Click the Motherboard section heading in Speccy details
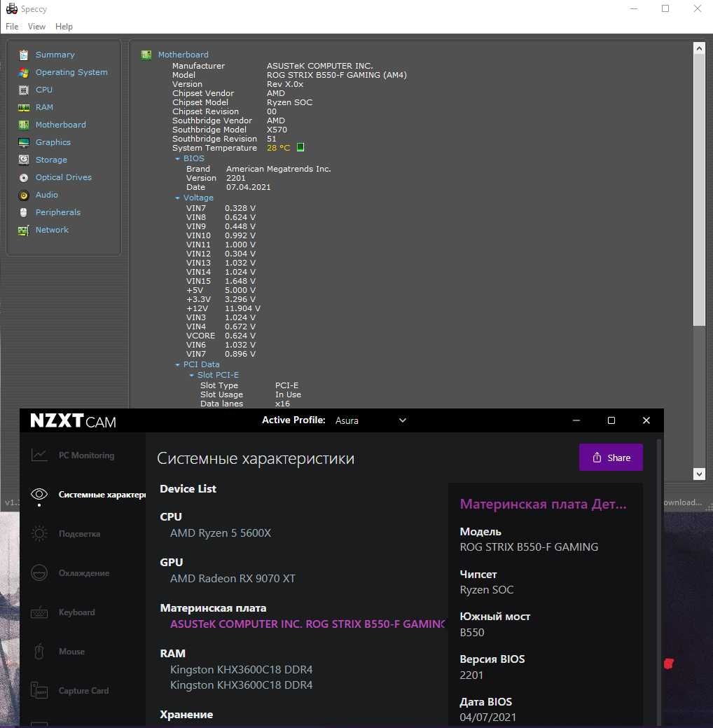Image resolution: width=713 pixels, height=728 pixels. tap(184, 55)
